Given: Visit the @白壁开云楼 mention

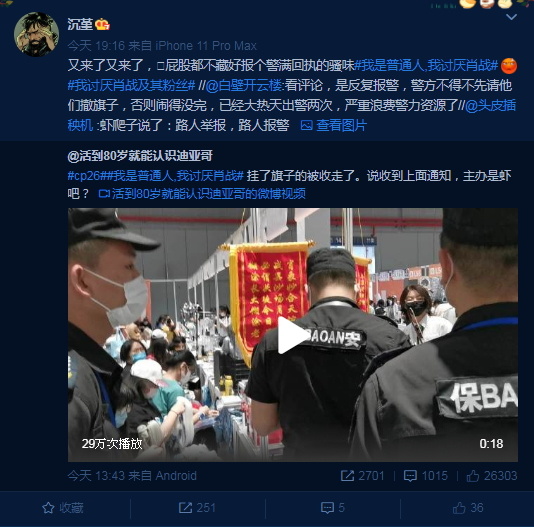Looking at the screenshot, I should 244,85.
